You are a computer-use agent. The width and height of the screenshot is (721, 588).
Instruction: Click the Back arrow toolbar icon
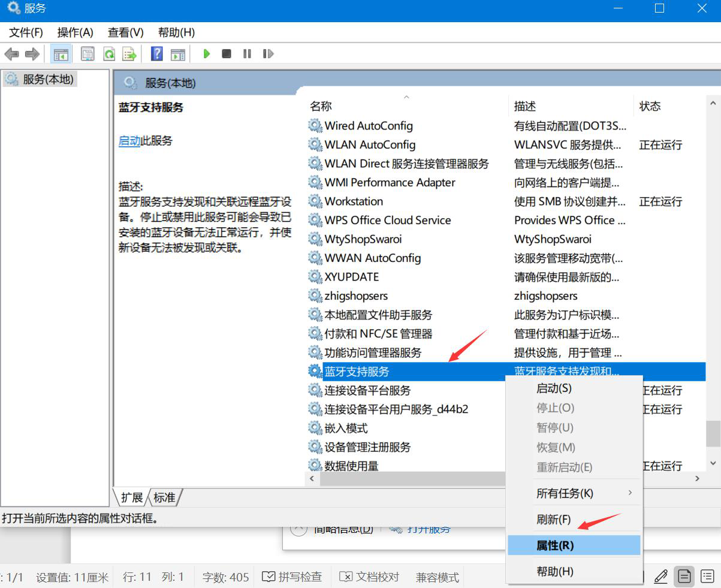coord(11,54)
